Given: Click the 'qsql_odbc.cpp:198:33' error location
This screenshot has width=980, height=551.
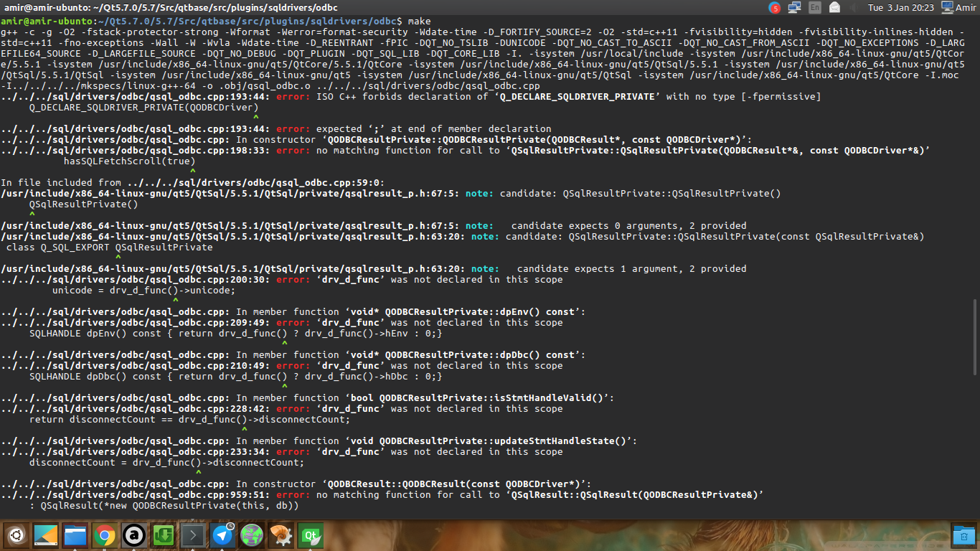Looking at the screenshot, I should (x=136, y=151).
